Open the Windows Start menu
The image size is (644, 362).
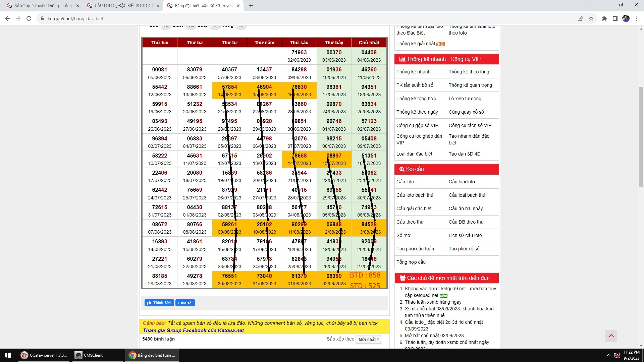[8, 355]
